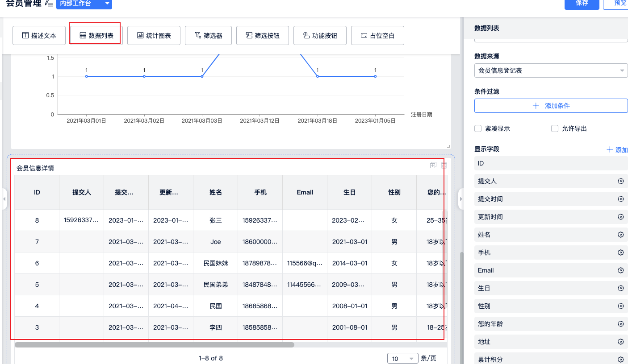
Task: Click the trash icon on 会员信息详情 table
Action: click(444, 165)
